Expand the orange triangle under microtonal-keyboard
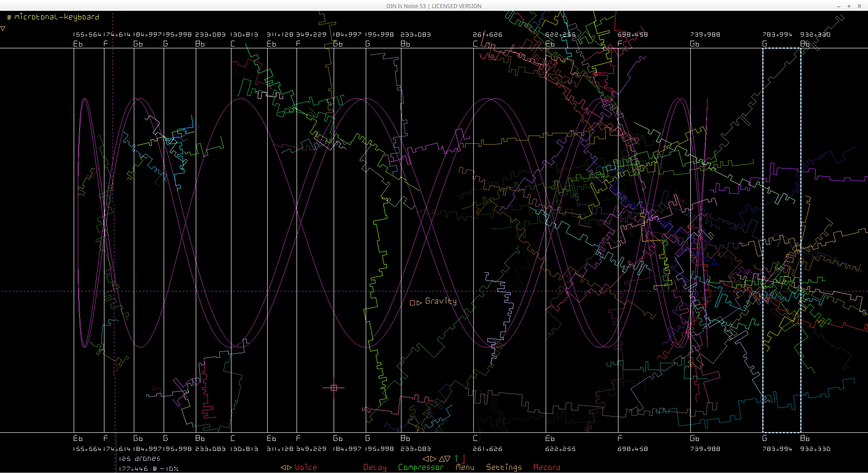The width and height of the screenshot is (868, 473). click(x=3, y=28)
